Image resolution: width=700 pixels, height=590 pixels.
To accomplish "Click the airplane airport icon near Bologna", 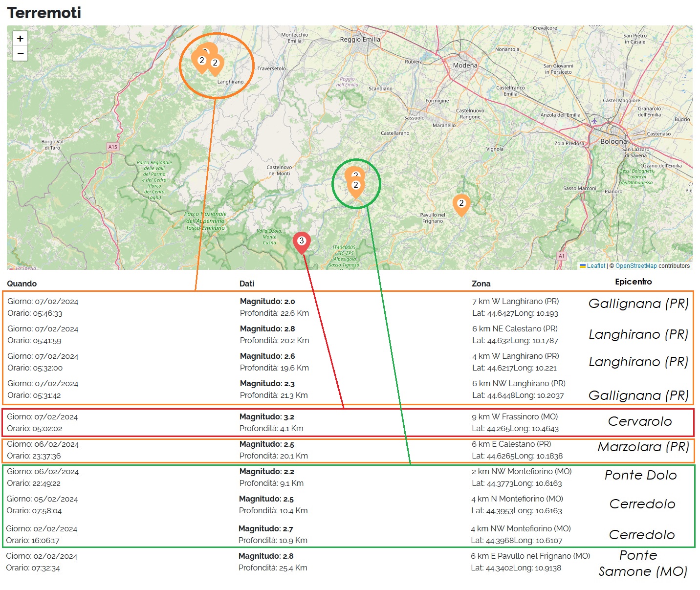I will tap(594, 121).
